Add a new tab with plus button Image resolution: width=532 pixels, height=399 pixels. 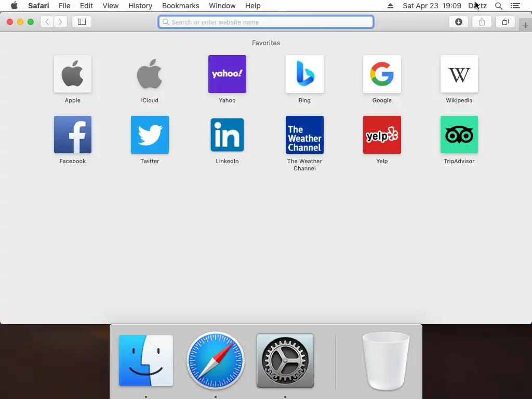pyautogui.click(x=525, y=25)
